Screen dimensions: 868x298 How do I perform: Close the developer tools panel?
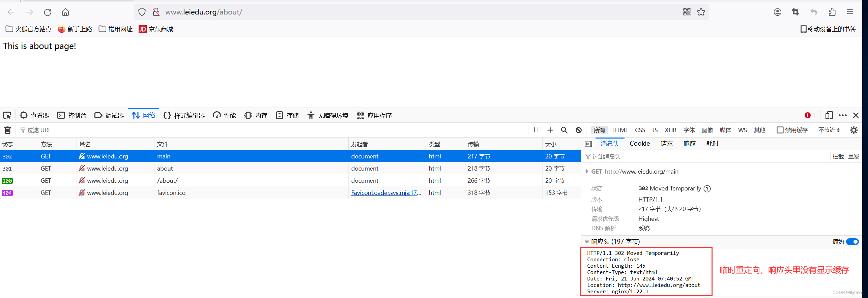[x=856, y=116]
